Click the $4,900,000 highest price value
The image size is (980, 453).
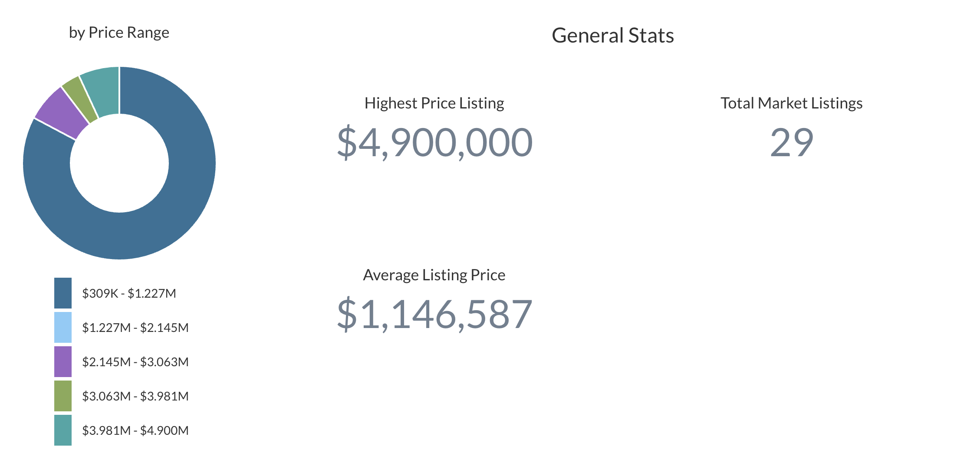(x=434, y=142)
